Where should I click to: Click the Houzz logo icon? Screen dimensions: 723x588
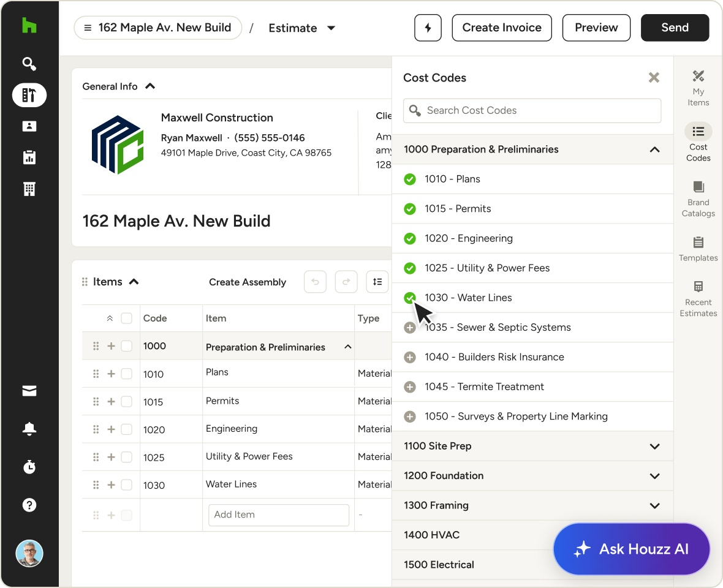(29, 25)
